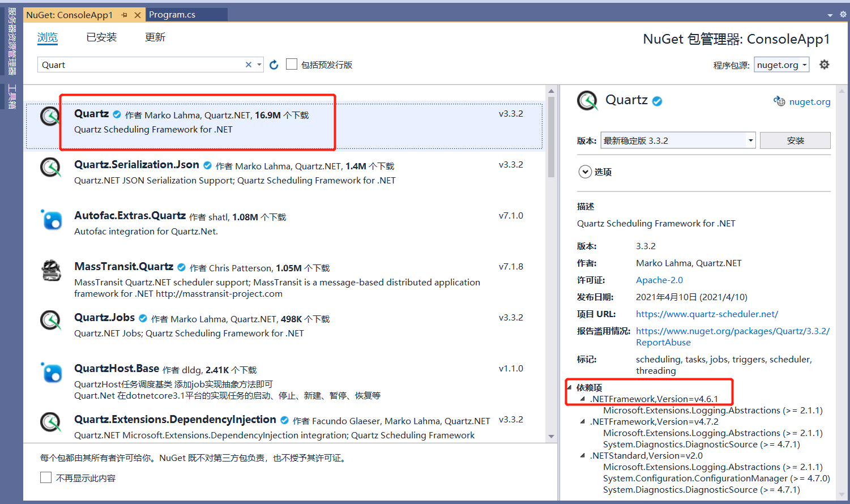Close the NuGet: ConsoleApp1 tab
This screenshot has width=850, height=504.
click(x=137, y=15)
